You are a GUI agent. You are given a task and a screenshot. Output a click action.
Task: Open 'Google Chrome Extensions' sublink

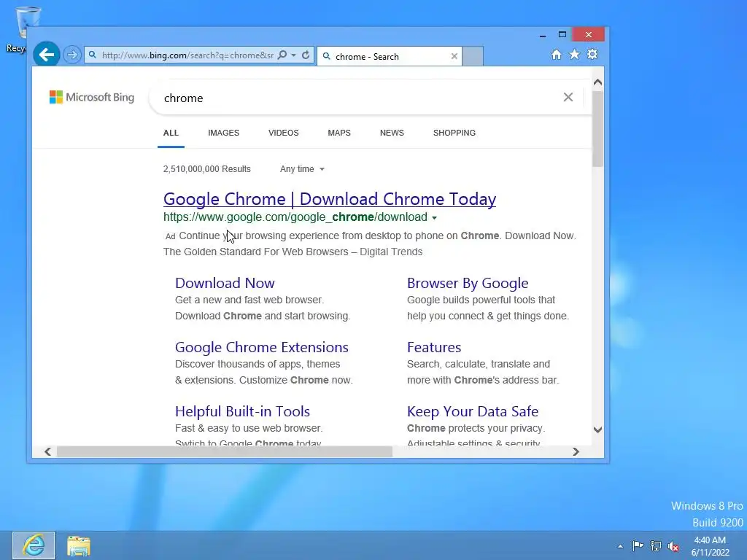(262, 347)
